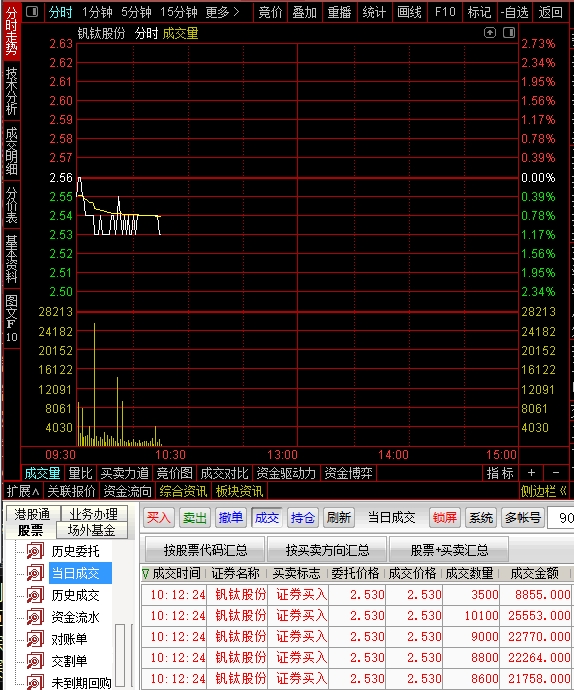574x690 pixels.
Task: Open the 基本资料 side tab
Action: click(x=11, y=259)
